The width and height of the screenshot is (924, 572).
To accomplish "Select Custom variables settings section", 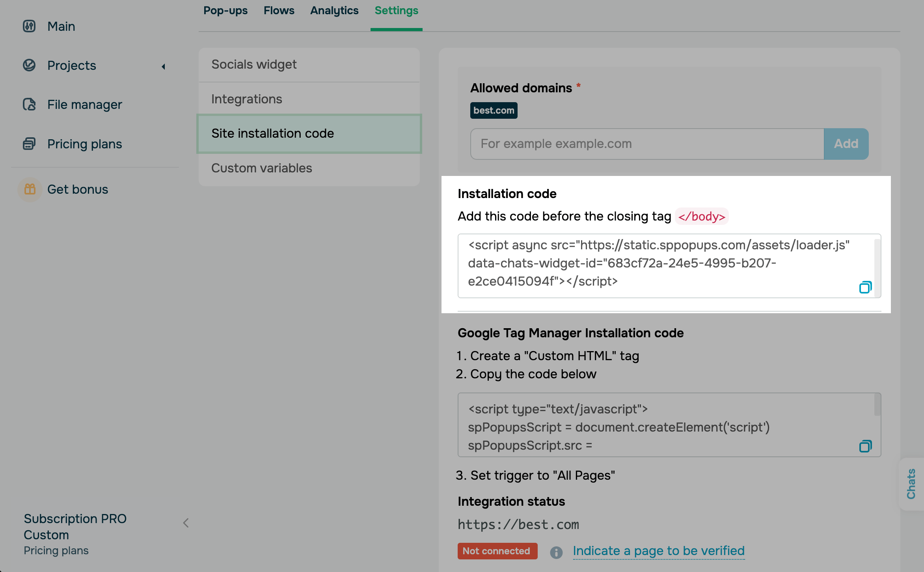I will click(x=261, y=168).
